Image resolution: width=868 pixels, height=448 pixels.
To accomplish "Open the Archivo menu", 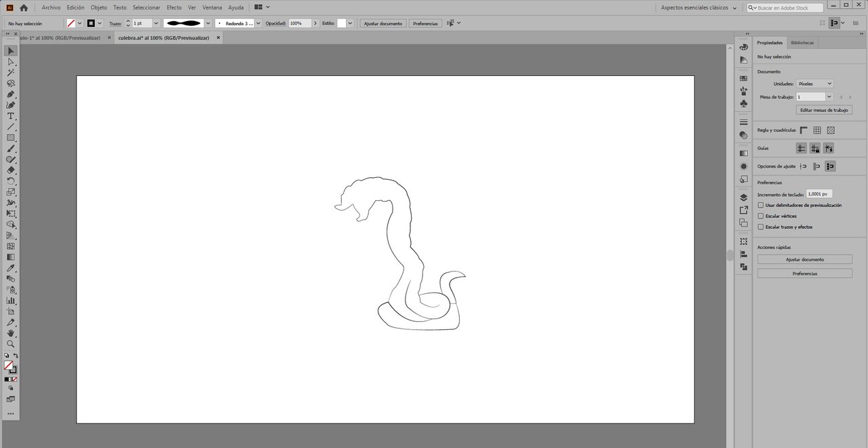I will 51,7.
